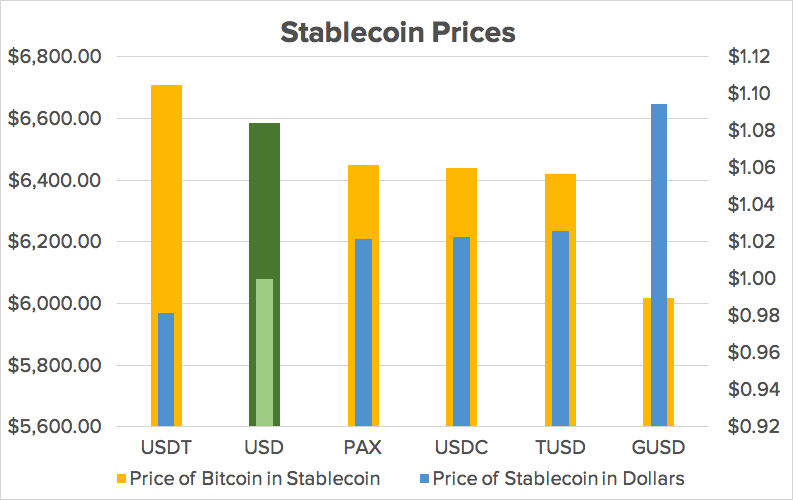Select the orange legend swatch for Bitcoin price
The height and width of the screenshot is (500, 793).
pos(121,478)
